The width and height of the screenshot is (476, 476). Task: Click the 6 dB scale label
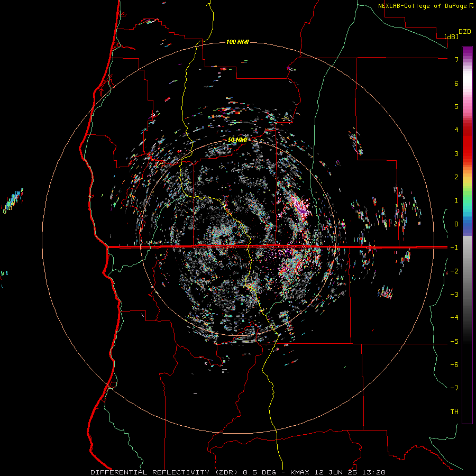pyautogui.click(x=456, y=83)
